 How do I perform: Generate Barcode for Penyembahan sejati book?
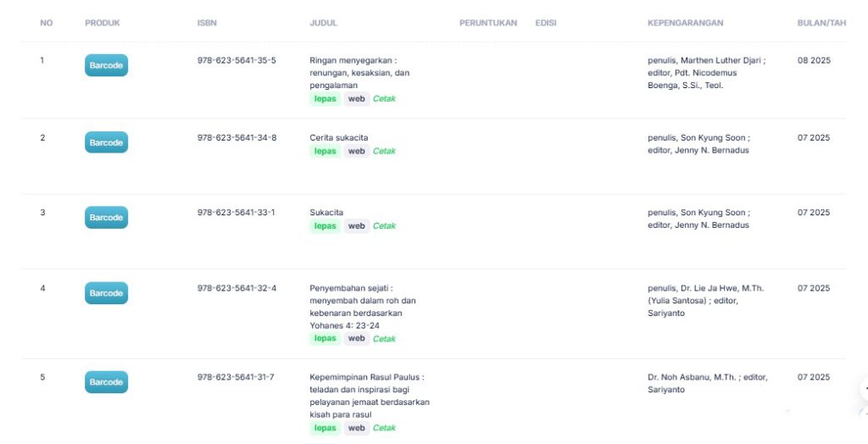click(106, 293)
